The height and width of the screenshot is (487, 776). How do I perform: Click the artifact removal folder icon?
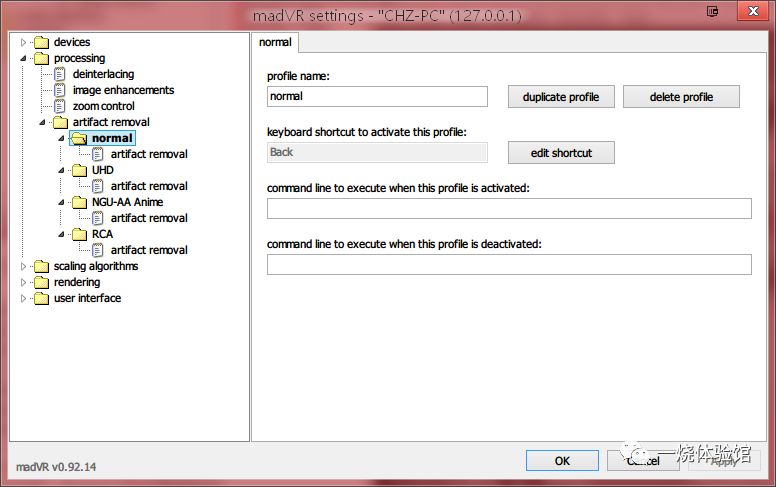coord(60,122)
